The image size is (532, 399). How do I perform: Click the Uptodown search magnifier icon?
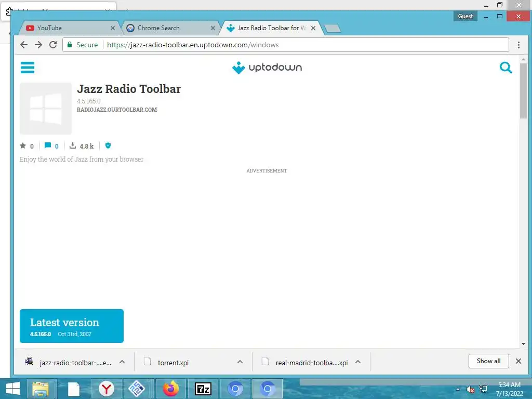[x=506, y=68]
